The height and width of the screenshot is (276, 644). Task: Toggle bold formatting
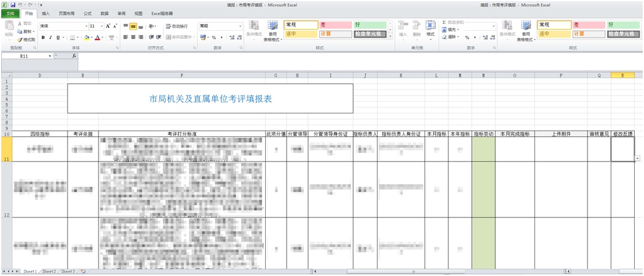[43, 38]
